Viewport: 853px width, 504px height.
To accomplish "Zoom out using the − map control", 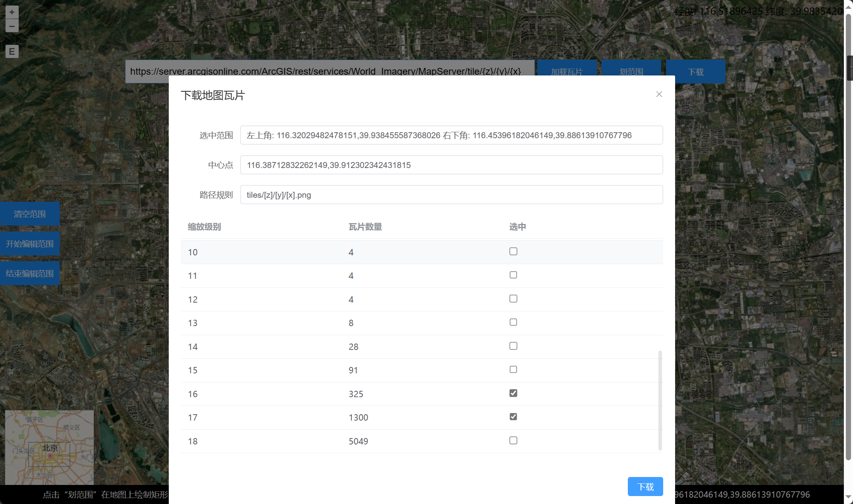I will tap(12, 26).
